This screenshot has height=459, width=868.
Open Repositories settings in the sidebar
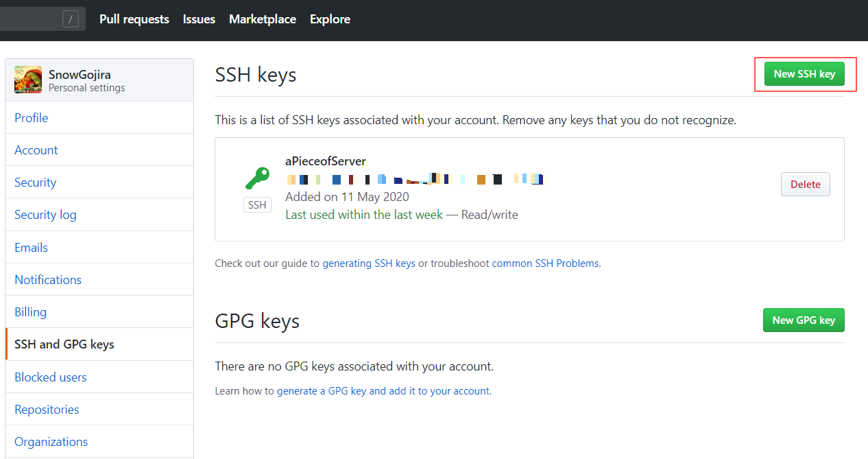tap(47, 410)
